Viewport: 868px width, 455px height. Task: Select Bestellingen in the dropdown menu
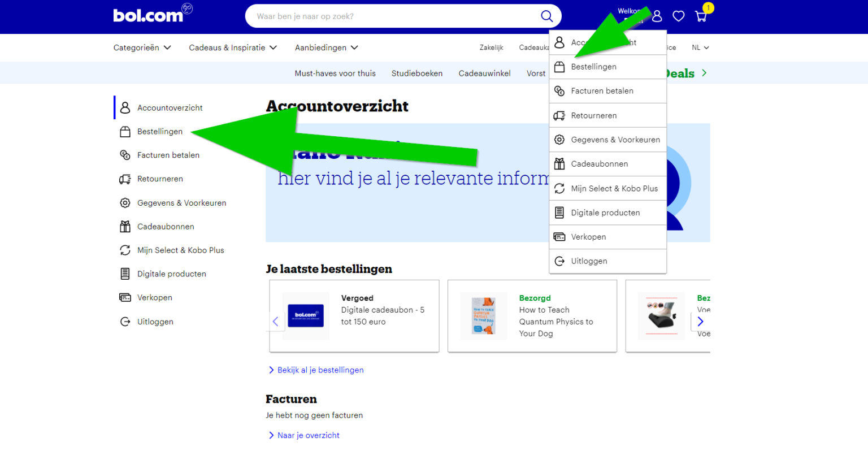coord(608,67)
